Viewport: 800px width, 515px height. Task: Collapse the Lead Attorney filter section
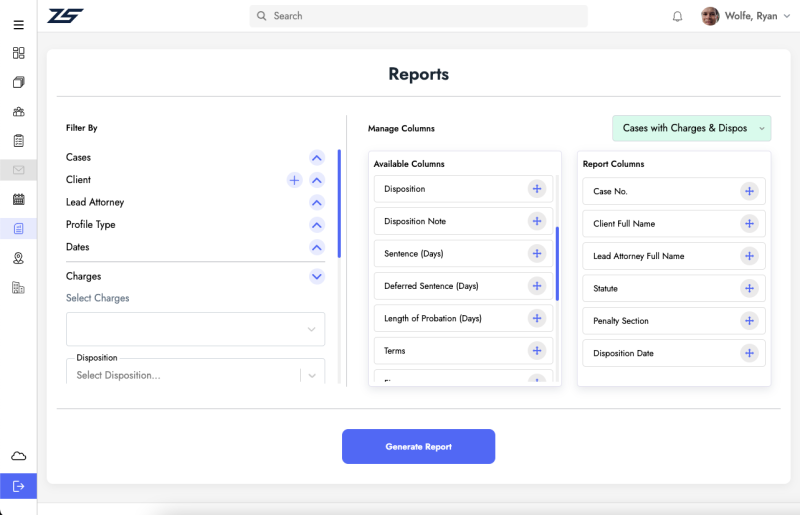click(x=317, y=203)
